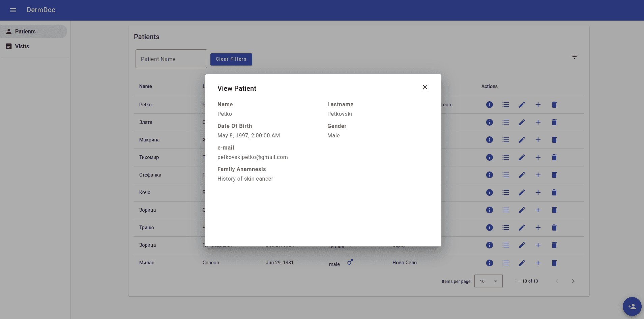Focus the Patient Name search field
The height and width of the screenshot is (319, 644).
pyautogui.click(x=171, y=59)
